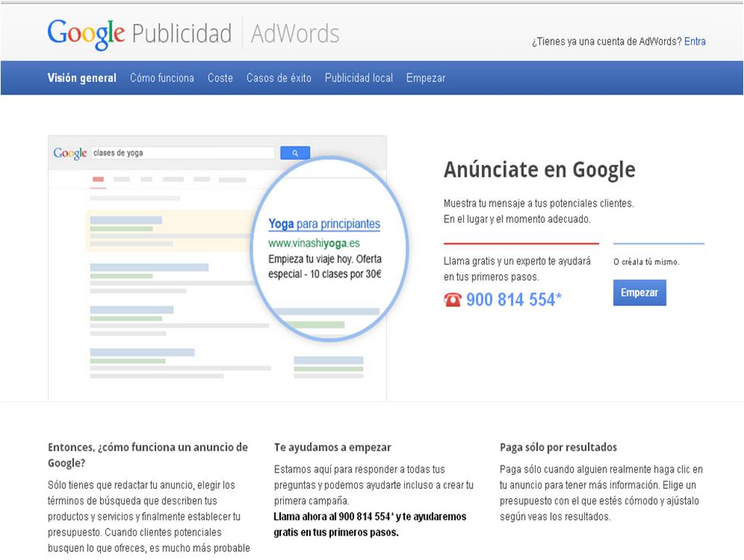Viewport: 744px width, 560px height.
Task: Open the Visión general tab
Action: (82, 78)
